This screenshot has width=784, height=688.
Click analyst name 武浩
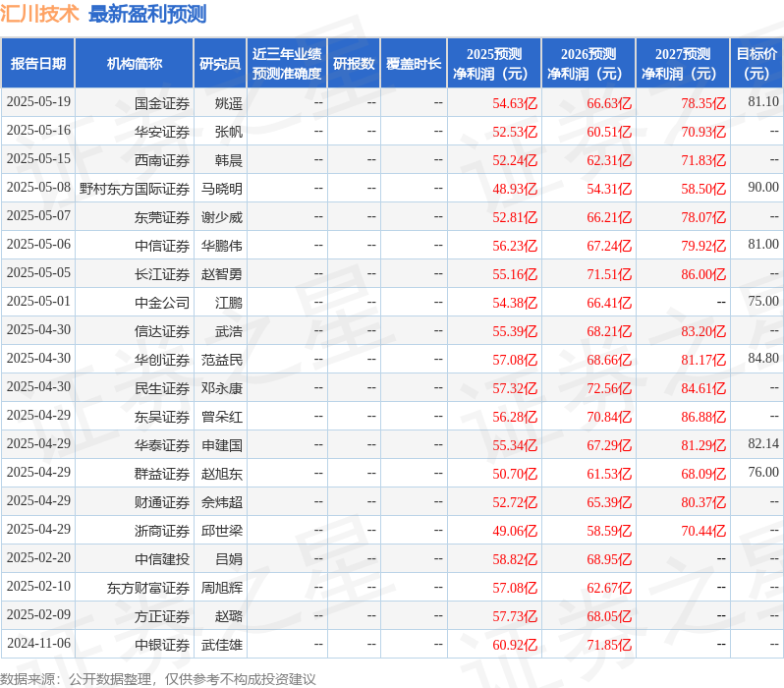(229, 332)
